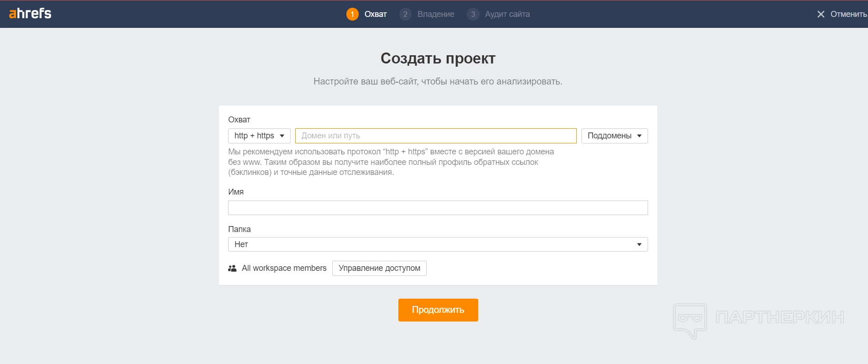Expand the Поддомены scope dropdown
Image resolution: width=868 pixels, height=364 pixels.
click(x=614, y=136)
